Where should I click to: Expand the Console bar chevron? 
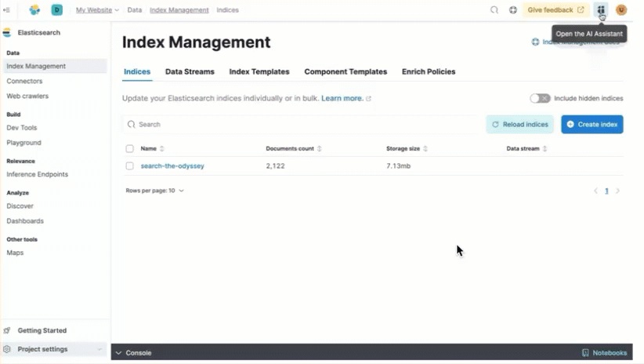coord(119,353)
